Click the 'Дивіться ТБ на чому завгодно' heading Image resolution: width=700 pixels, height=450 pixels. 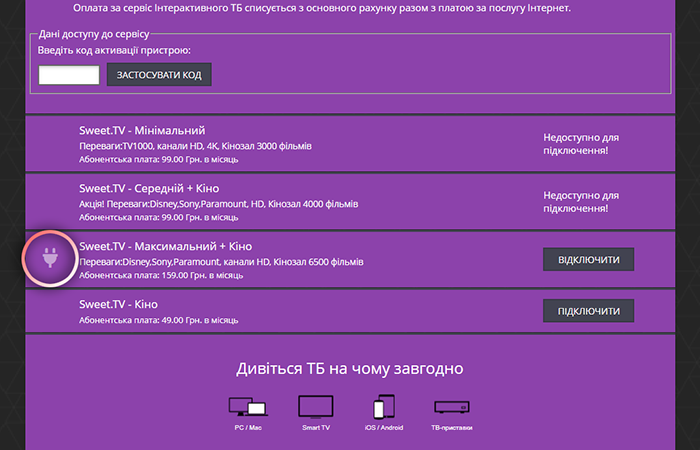point(350,369)
